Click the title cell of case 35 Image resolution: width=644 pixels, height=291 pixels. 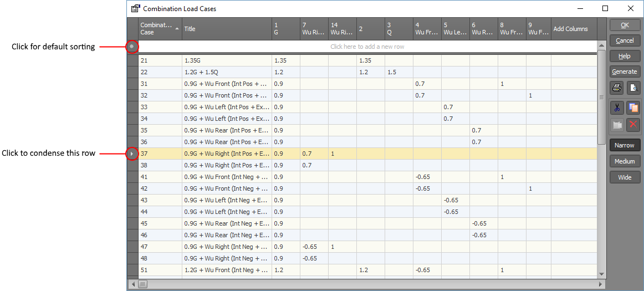227,130
